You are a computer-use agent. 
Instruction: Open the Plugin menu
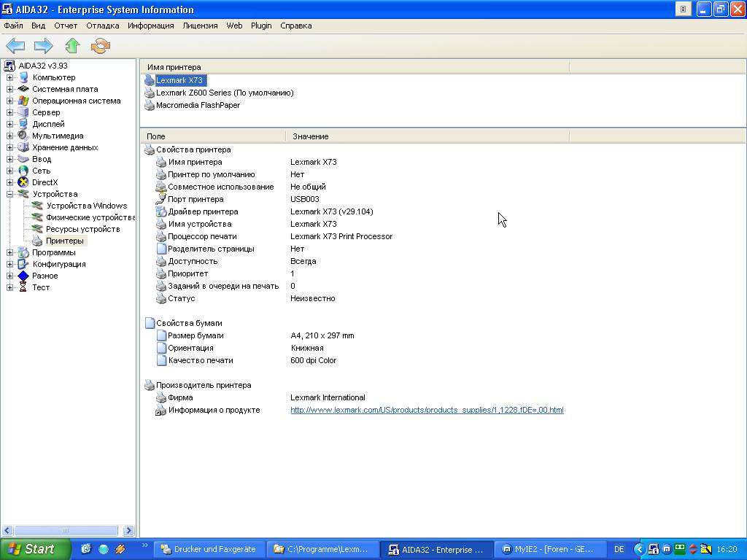pyautogui.click(x=261, y=26)
